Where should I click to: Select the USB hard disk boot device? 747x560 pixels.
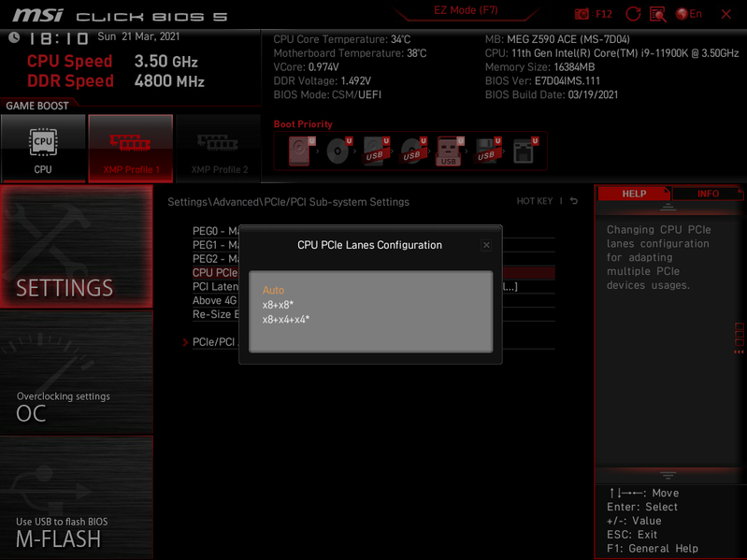tap(377, 151)
